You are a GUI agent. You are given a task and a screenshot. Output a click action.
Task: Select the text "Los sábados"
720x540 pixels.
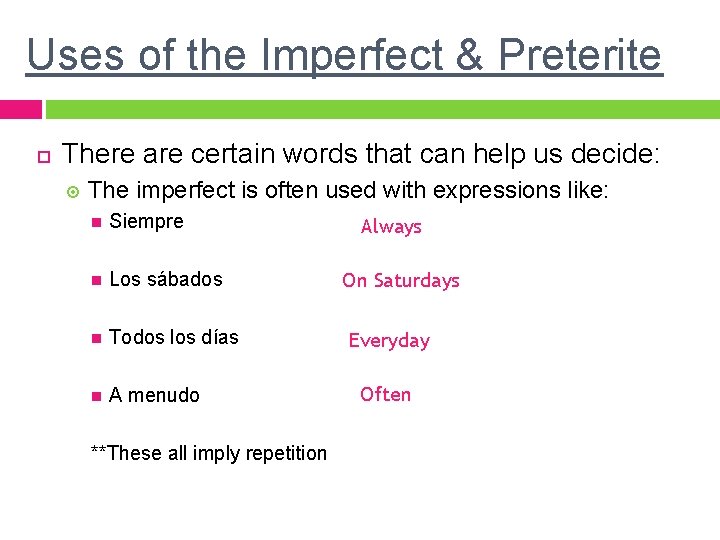[166, 279]
